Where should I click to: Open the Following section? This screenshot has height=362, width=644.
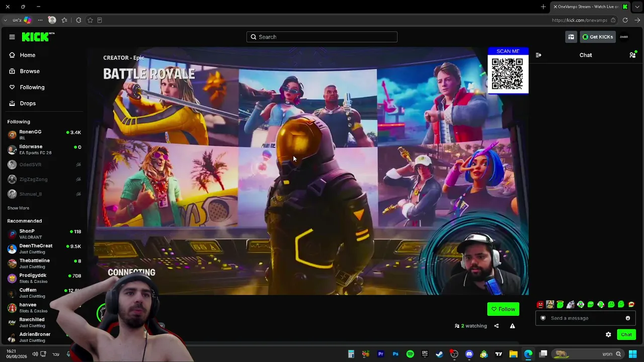pyautogui.click(x=27, y=87)
